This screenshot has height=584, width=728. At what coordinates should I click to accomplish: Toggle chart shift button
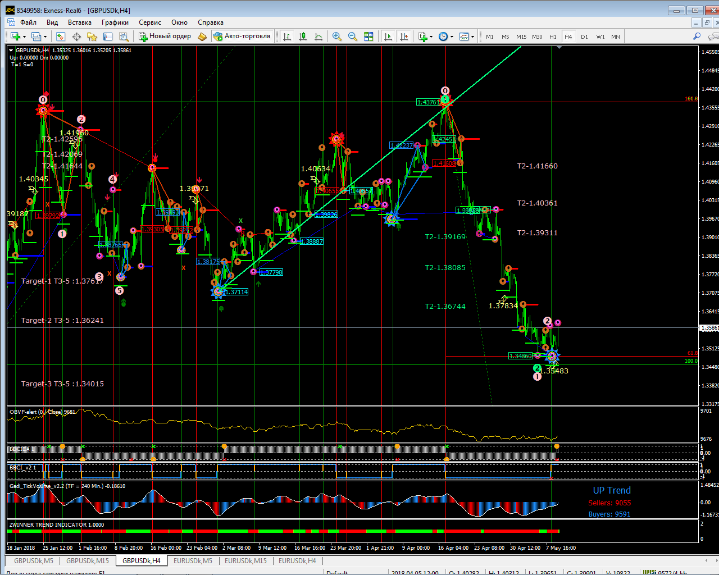[x=404, y=36]
